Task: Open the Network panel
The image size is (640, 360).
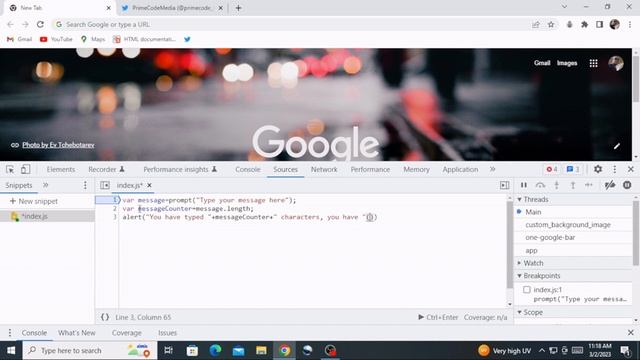Action: point(324,169)
